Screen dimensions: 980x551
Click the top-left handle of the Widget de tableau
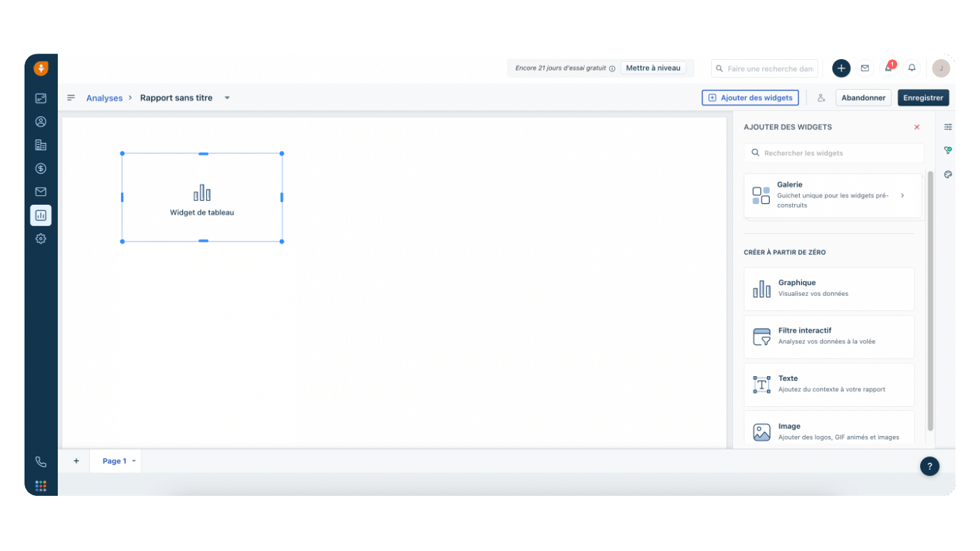[x=122, y=154]
